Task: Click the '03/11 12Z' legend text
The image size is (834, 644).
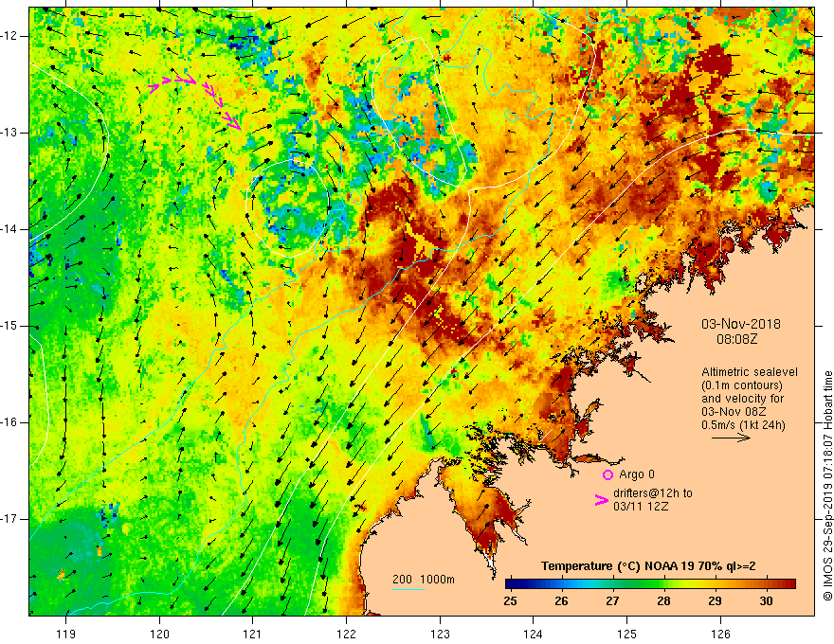Action: pyautogui.click(x=641, y=507)
